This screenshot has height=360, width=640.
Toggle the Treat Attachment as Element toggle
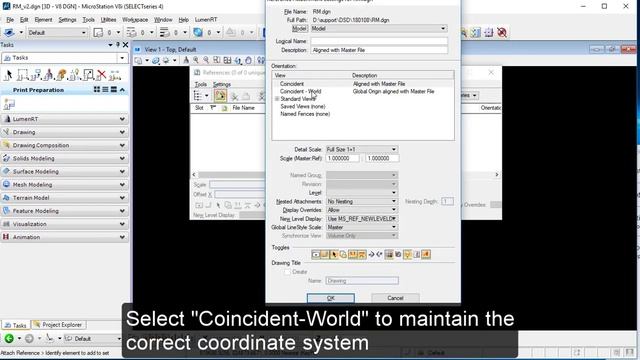pyautogui.click(x=343, y=255)
